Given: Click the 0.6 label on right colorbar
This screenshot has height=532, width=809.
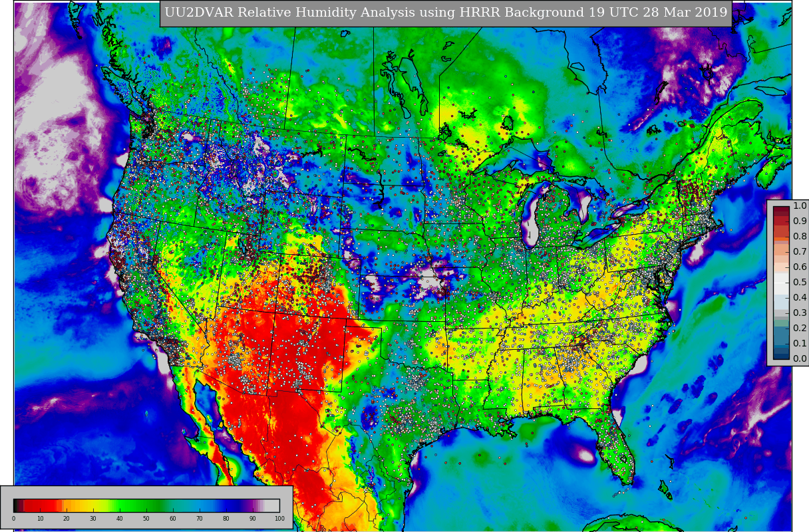Looking at the screenshot, I should tap(800, 267).
